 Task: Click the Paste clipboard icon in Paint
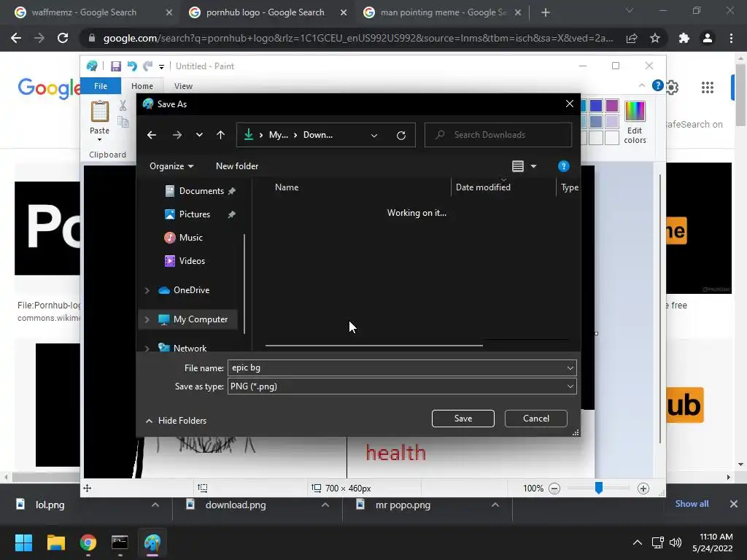click(99, 112)
